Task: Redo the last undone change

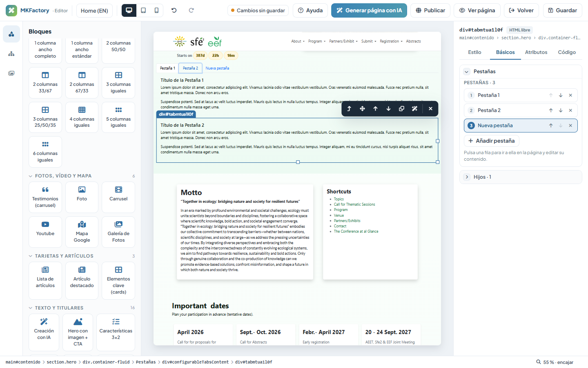Action: [191, 10]
